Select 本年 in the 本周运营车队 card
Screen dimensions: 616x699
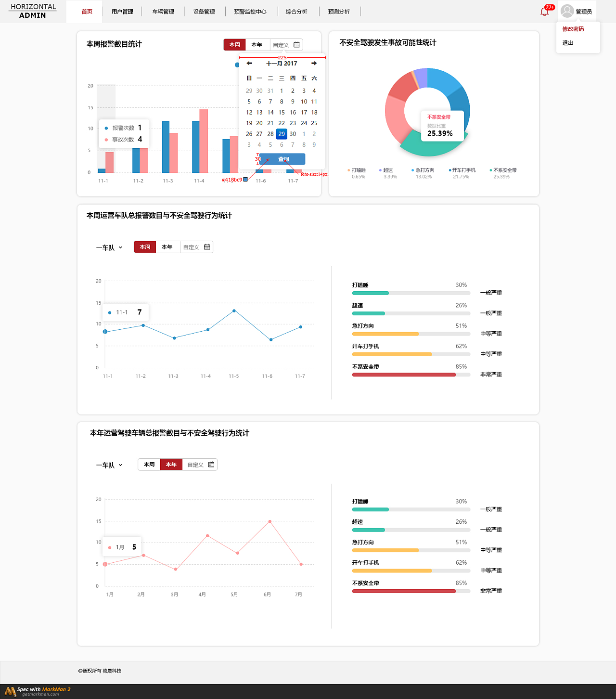point(167,247)
